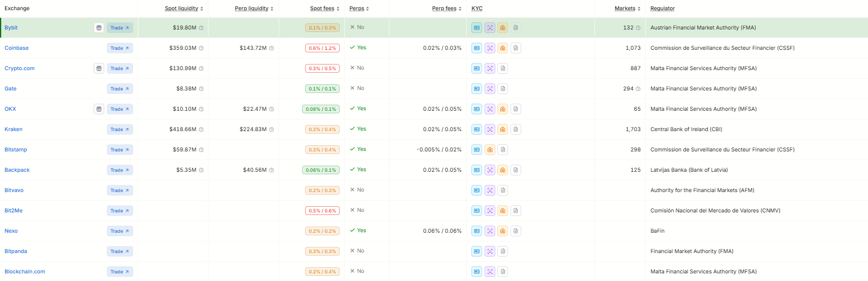The image size is (868, 281).
Task: Sort by Spot liquidity column
Action: click(x=184, y=8)
